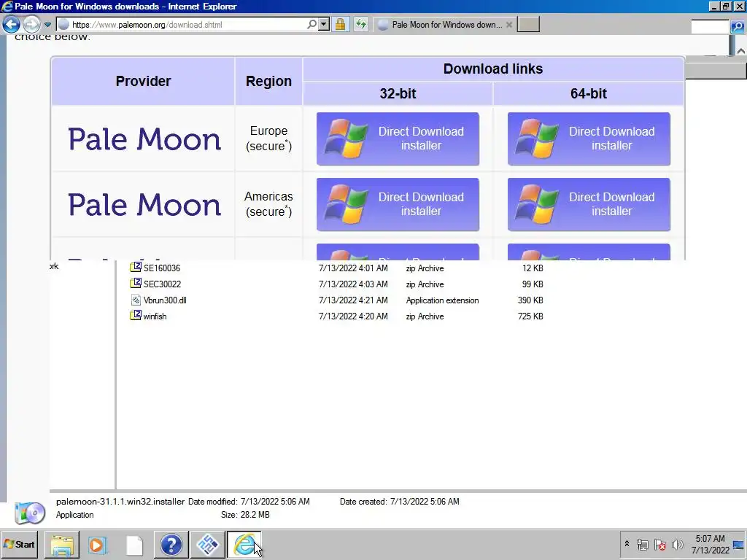Image resolution: width=747 pixels, height=560 pixels.
Task: Open Action Center flag tray icon
Action: click(x=659, y=544)
